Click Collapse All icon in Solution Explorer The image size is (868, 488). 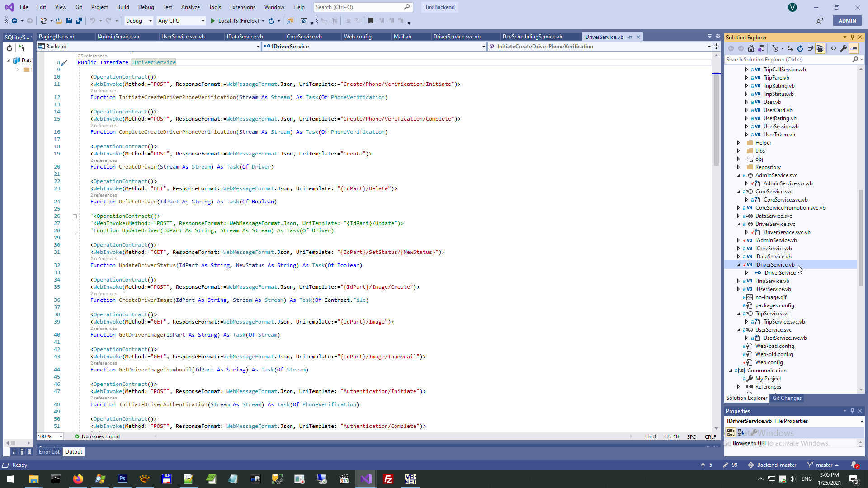[x=810, y=48]
